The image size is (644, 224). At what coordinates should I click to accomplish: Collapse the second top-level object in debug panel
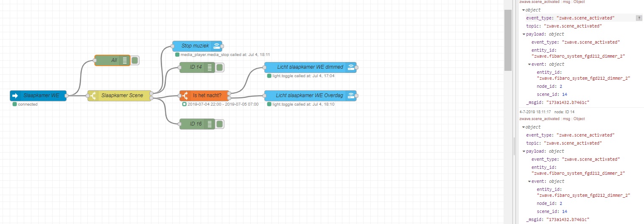pos(524,127)
